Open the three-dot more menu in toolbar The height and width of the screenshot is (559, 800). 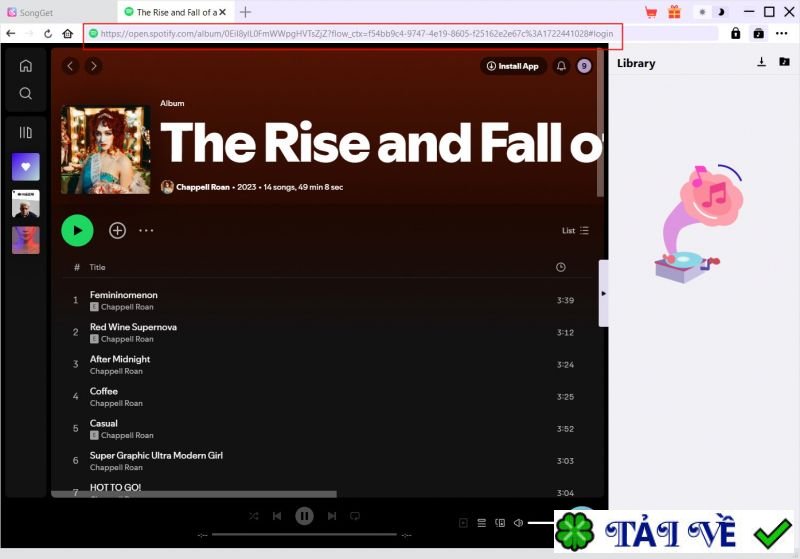[782, 34]
